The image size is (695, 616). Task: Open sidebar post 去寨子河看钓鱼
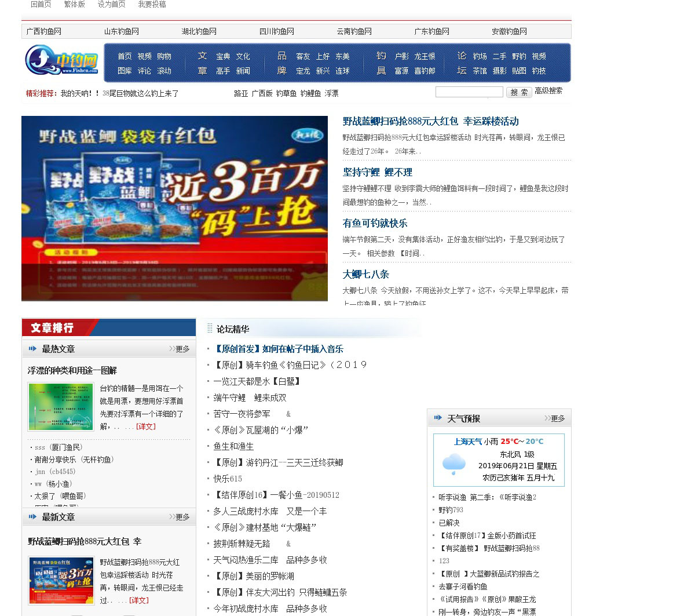point(463,586)
